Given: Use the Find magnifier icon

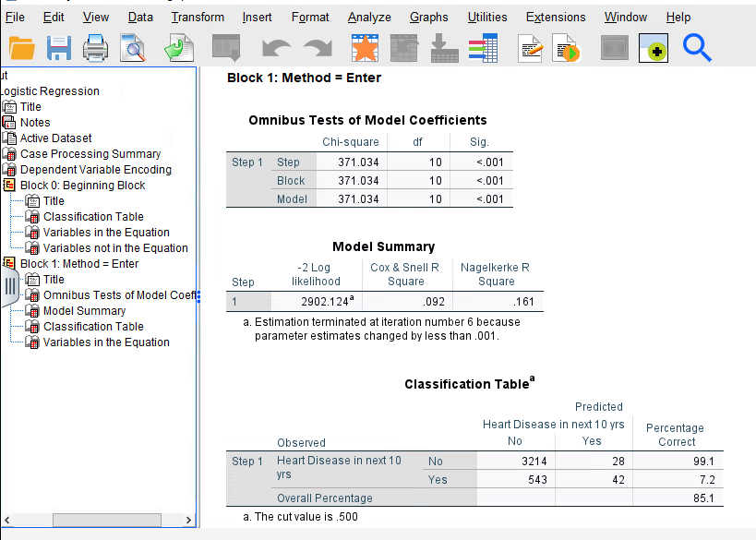Looking at the screenshot, I should click(x=696, y=48).
